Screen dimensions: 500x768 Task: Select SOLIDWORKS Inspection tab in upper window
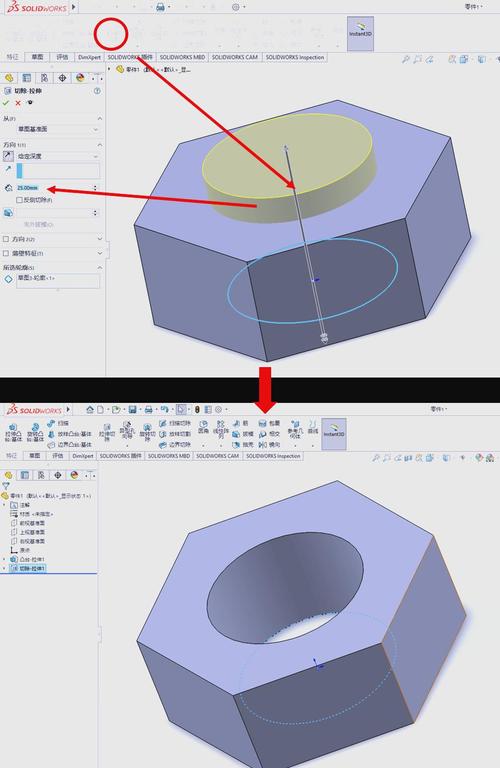(x=295, y=57)
